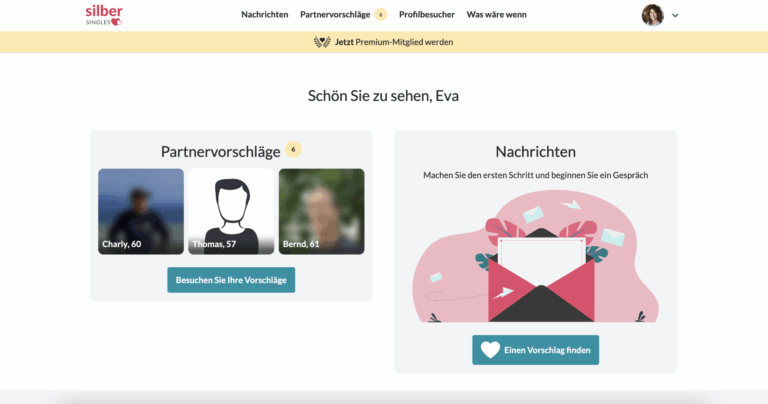768x404 pixels.
Task: Open the Nachrichten menu item
Action: tap(264, 15)
